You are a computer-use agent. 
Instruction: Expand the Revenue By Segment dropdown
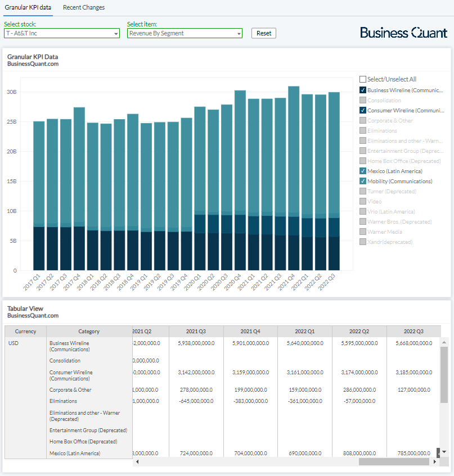click(185, 33)
